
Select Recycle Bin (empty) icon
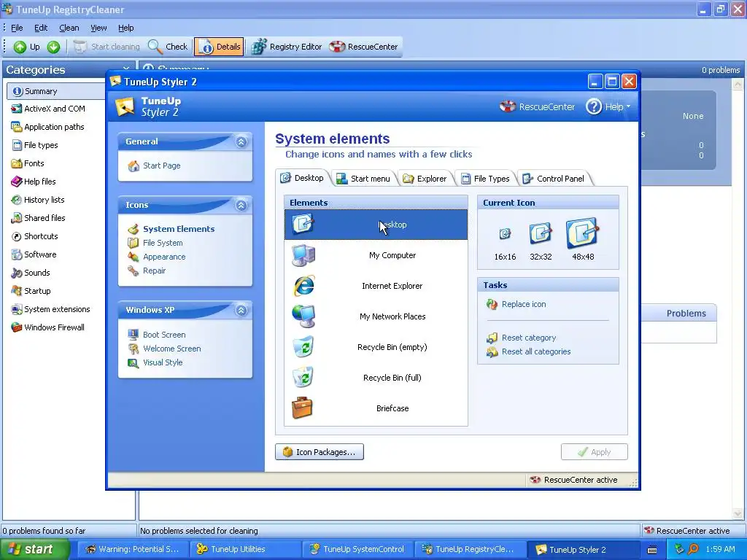[x=303, y=346]
